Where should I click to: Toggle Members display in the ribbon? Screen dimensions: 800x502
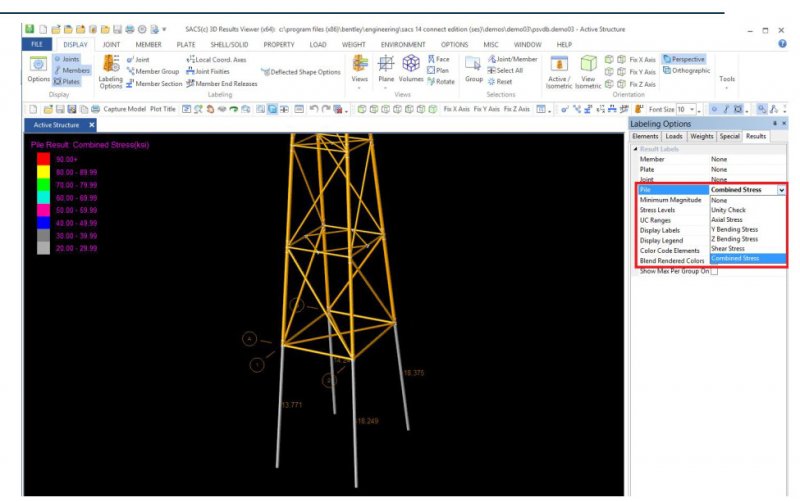72,70
